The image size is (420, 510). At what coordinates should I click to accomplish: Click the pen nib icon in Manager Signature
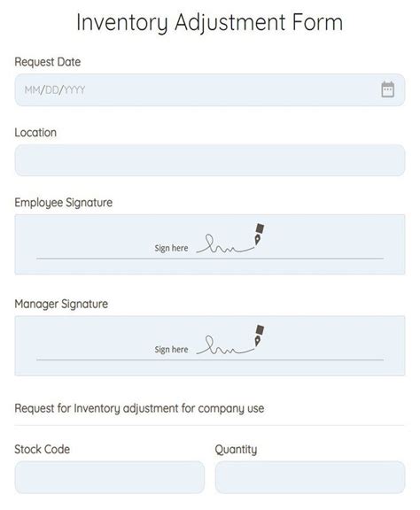tap(259, 335)
